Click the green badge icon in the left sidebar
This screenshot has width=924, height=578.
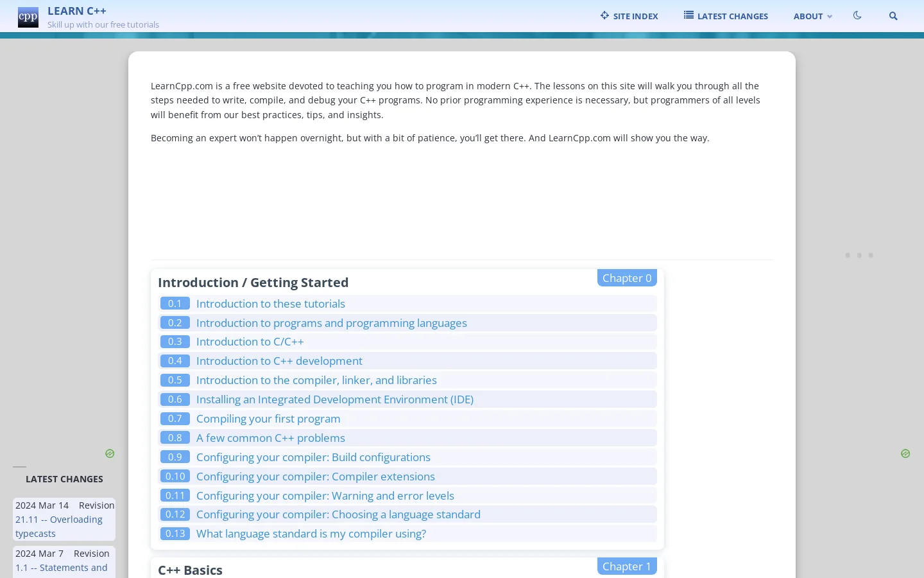tap(110, 453)
